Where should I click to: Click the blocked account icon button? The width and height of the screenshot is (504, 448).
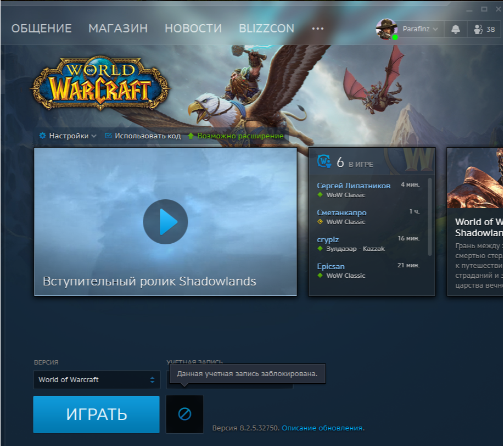[184, 415]
